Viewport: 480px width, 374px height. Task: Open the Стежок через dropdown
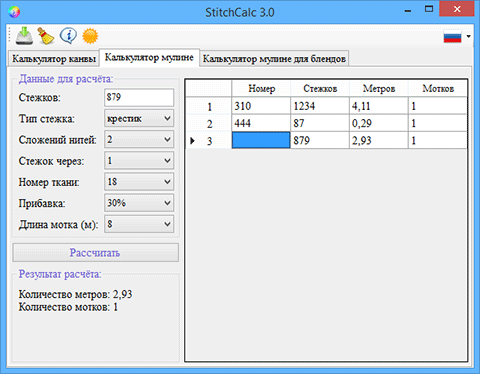click(x=139, y=161)
